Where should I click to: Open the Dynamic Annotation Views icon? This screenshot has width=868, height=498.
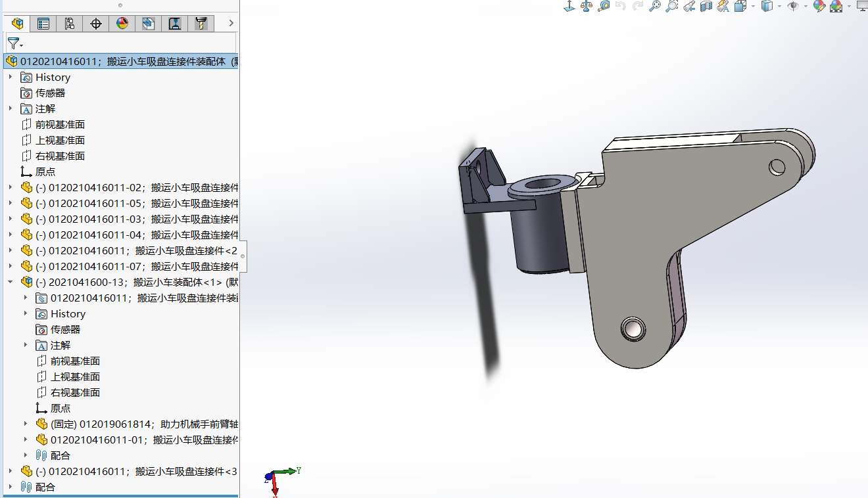pos(723,6)
